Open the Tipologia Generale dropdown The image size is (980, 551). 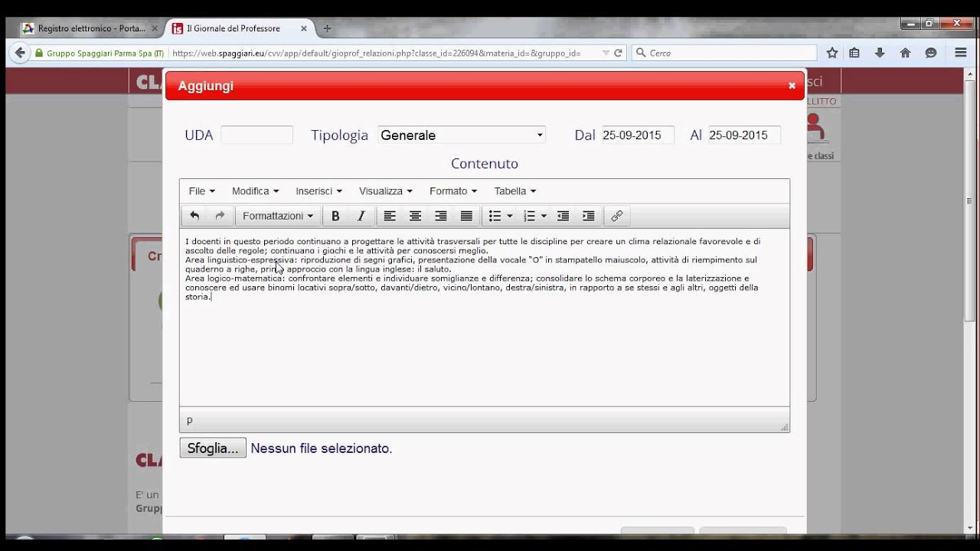(462, 135)
